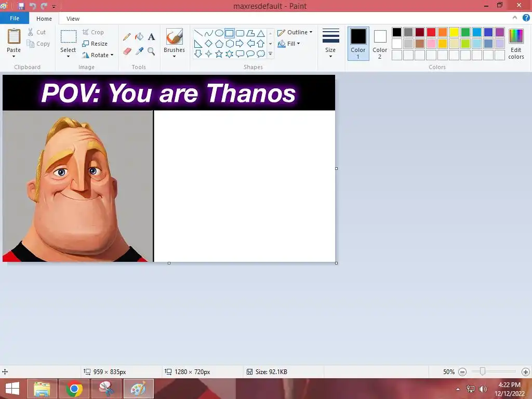Choose the Oval callout shape
Screen dimensions: 532x399
(x=250, y=54)
